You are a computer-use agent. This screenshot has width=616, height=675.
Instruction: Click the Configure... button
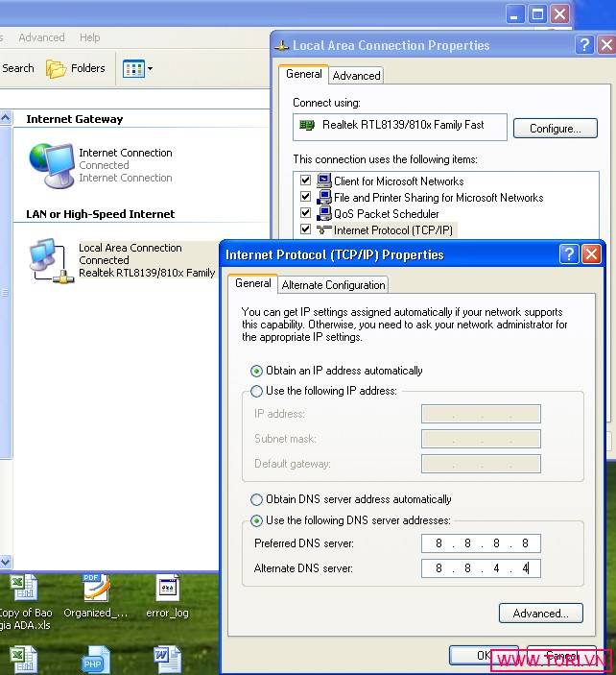click(x=556, y=129)
